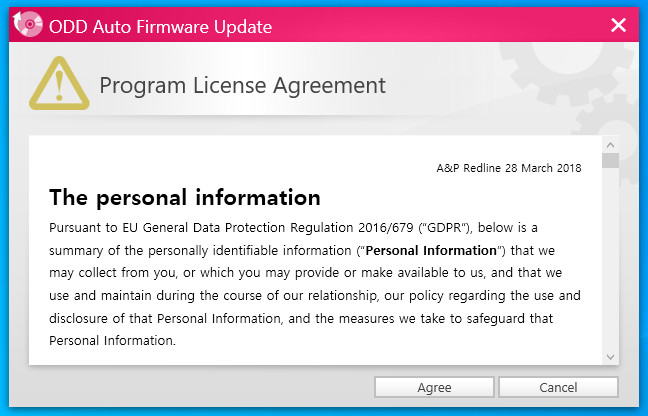Click the scrollbar down arrow
648x416 pixels.
tap(610, 356)
